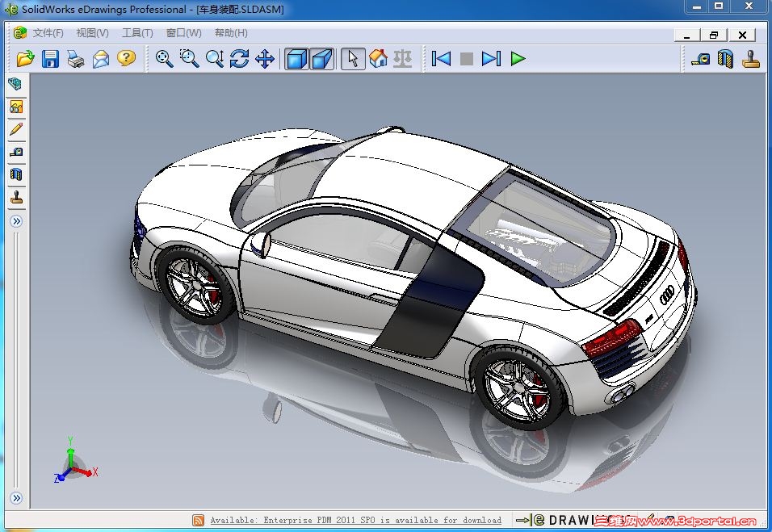This screenshot has width=772, height=532.
Task: Expand the lower sidebar chevron button
Action: point(16,498)
